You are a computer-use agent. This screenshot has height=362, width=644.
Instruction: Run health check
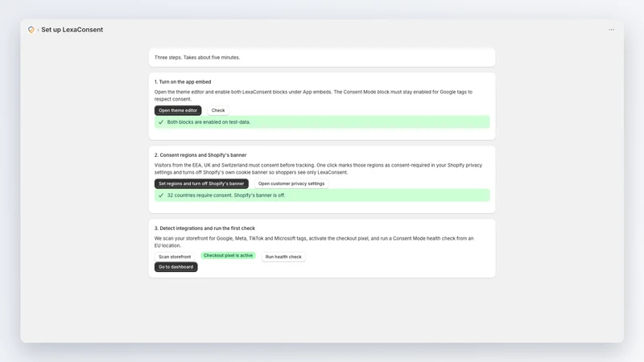[283, 257]
